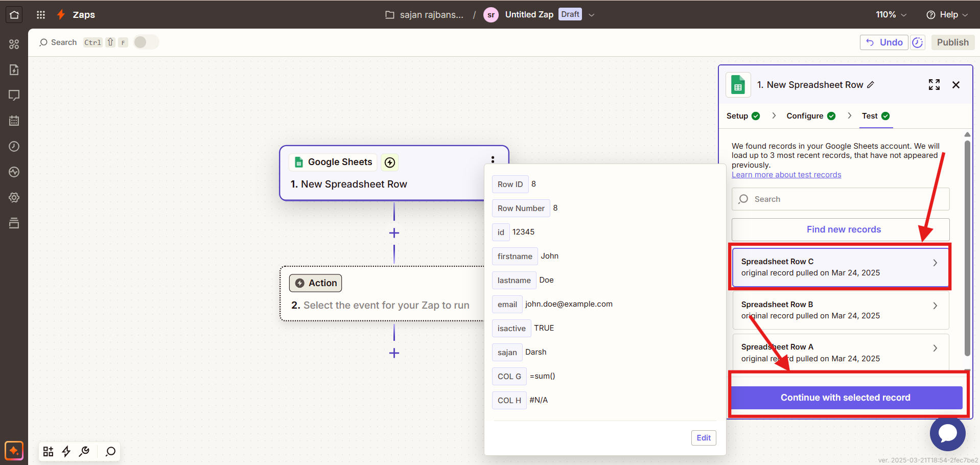
Task: Click the wrench canvas tool icon
Action: click(84, 451)
